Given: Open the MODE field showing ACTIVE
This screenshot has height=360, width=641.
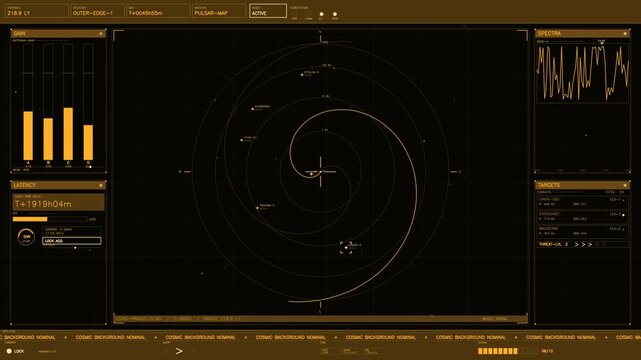Looking at the screenshot, I should click(268, 11).
